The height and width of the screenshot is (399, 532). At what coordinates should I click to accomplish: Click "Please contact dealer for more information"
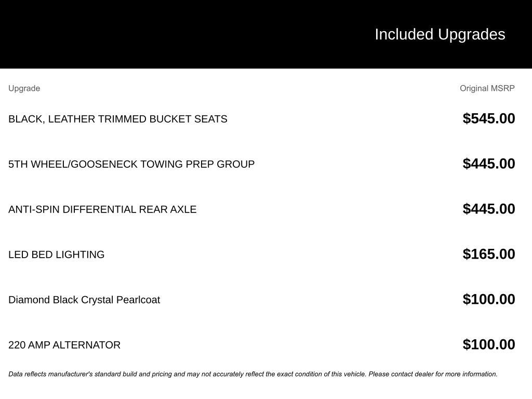coord(433,374)
